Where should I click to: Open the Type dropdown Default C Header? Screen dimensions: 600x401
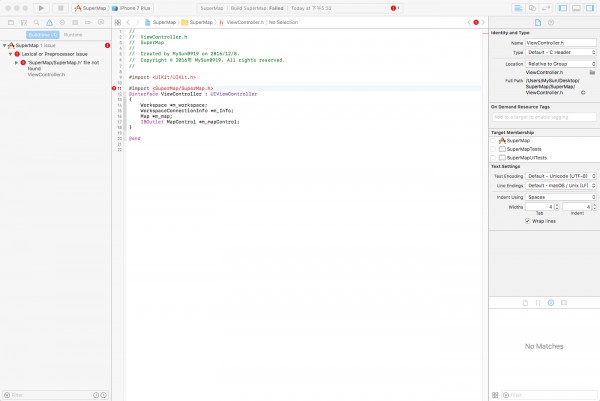(x=561, y=52)
